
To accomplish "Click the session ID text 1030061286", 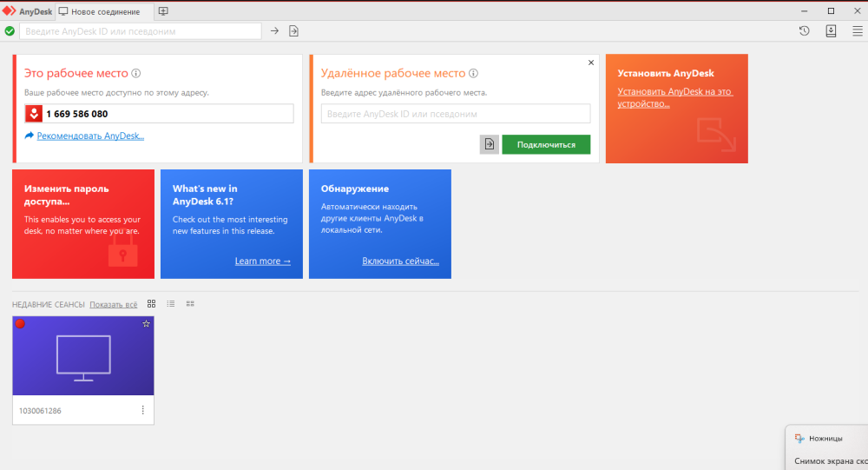I will tap(40, 411).
